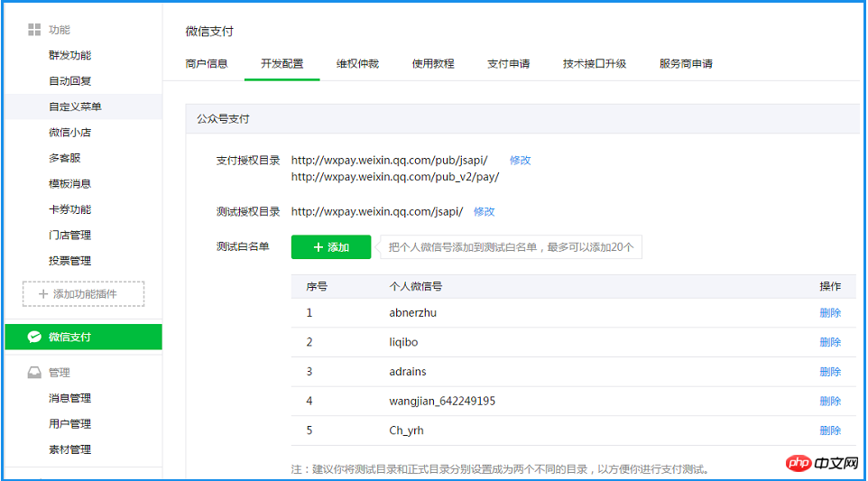
Task: Open 多客服 in the sidebar
Action: click(x=65, y=158)
